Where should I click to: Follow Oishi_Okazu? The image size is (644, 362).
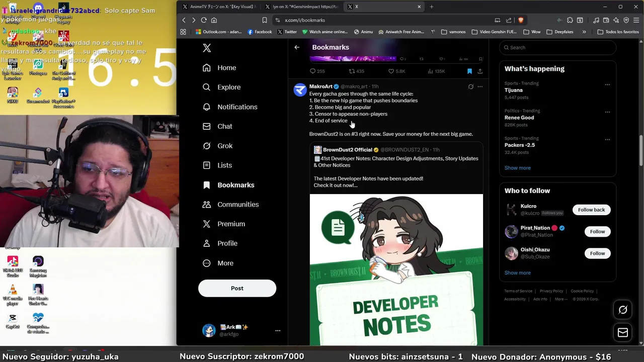(597, 253)
